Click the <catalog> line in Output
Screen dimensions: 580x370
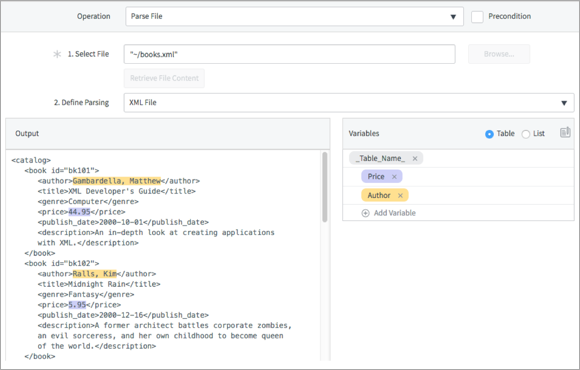click(31, 161)
